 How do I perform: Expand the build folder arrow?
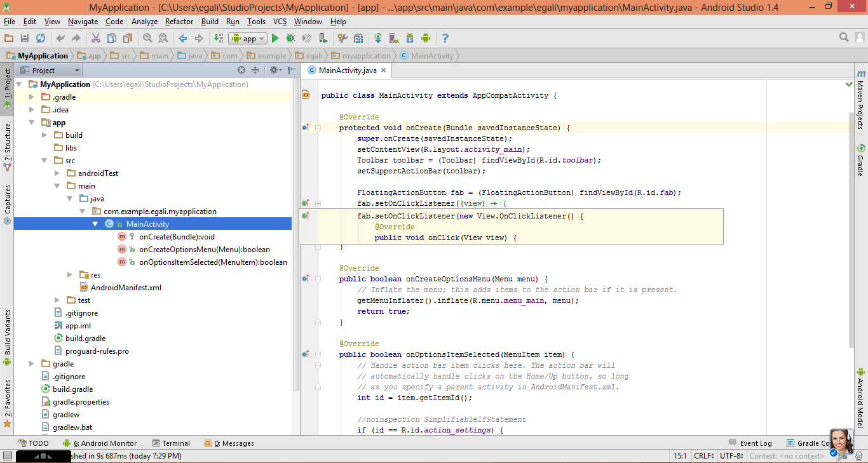click(44, 135)
